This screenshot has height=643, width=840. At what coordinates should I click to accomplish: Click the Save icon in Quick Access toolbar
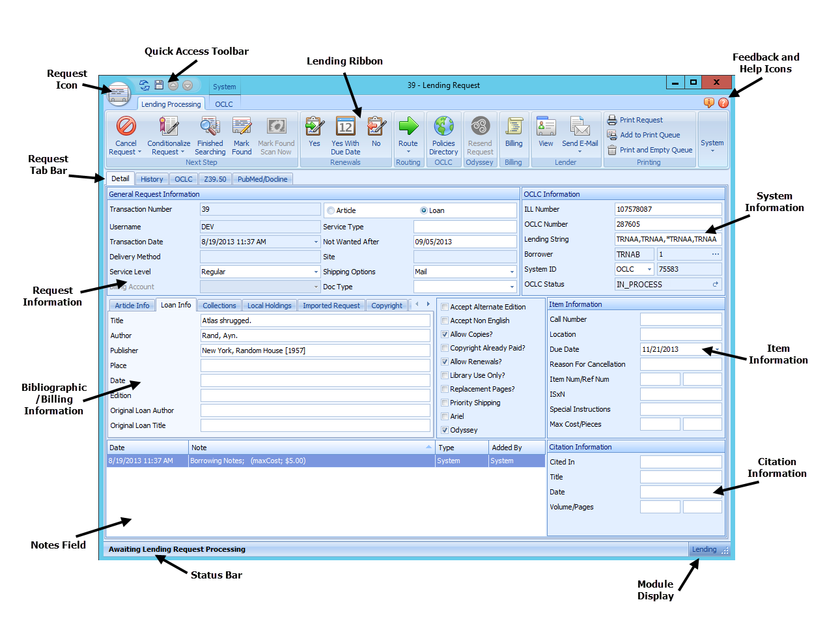pos(158,85)
